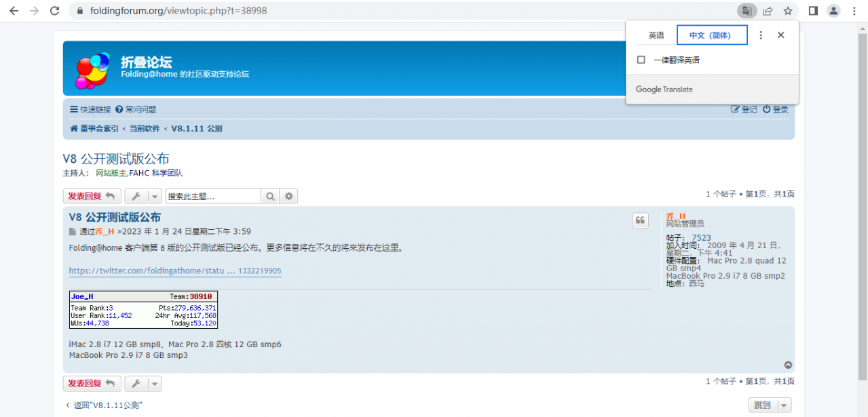The width and height of the screenshot is (868, 417).
Task: Click the signature line MacBook Pro 2.9 i7 8 GB smp3
Action: 128,355
